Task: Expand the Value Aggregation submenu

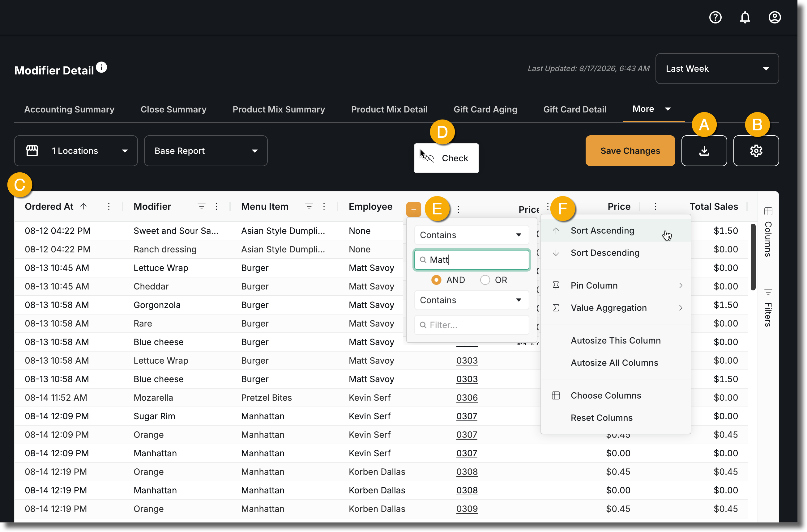Action: pyautogui.click(x=616, y=308)
